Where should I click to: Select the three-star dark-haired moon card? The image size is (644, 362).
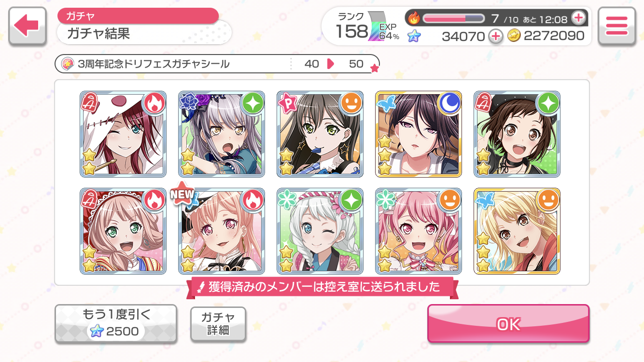(x=419, y=134)
